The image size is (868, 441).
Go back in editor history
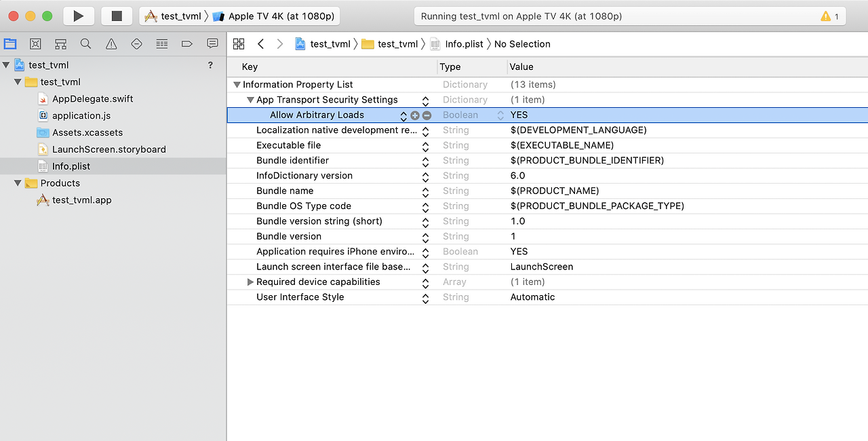coord(261,44)
